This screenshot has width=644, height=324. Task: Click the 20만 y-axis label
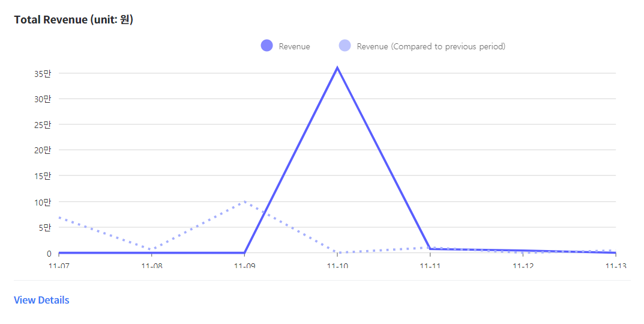pos(43,150)
